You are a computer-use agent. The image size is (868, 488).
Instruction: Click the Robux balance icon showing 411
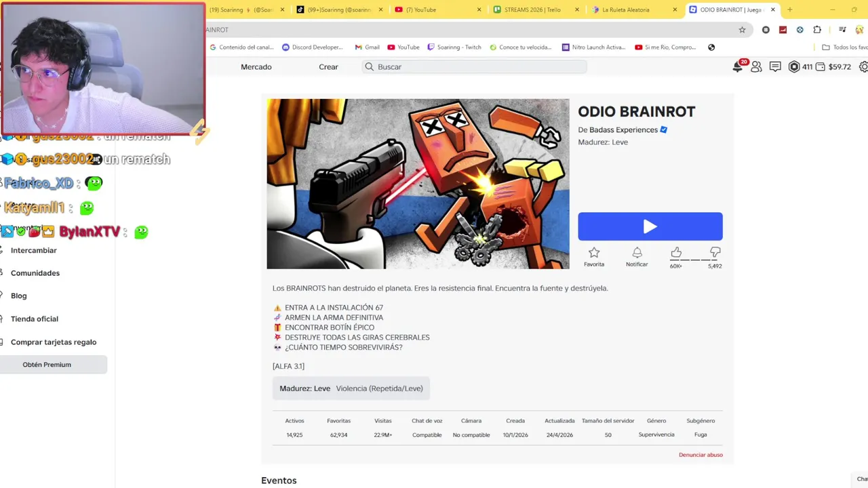click(x=794, y=66)
